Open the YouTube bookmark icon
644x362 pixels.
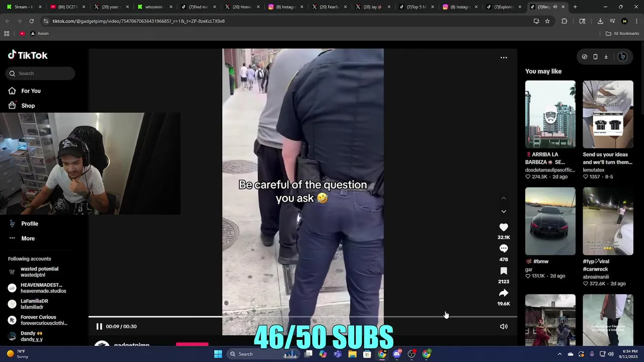point(22,34)
